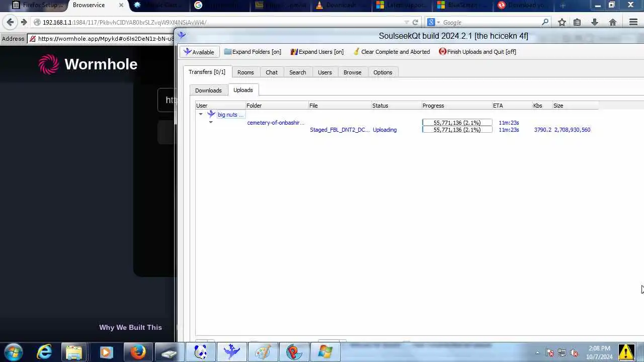Sort by Kbs column header

click(x=542, y=106)
